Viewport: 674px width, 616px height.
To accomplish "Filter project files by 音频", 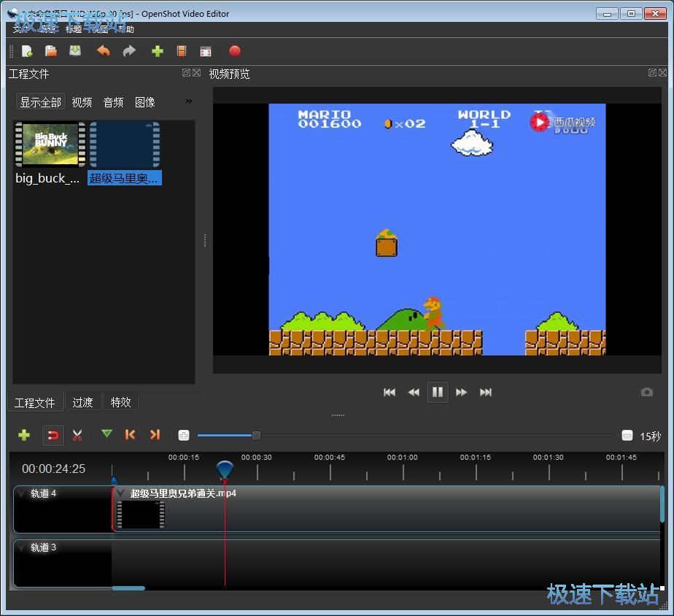I will [x=114, y=102].
